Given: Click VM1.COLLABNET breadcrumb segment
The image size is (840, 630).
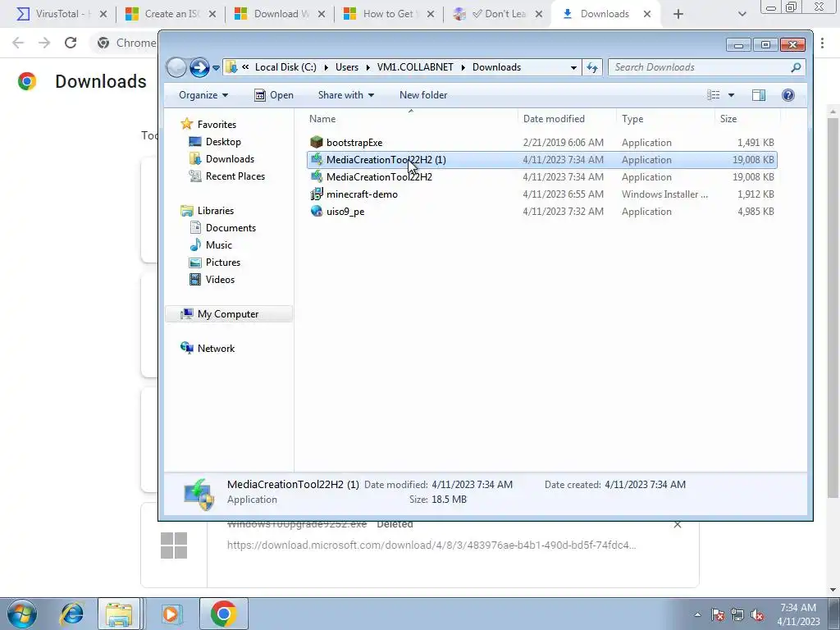Looking at the screenshot, I should pyautogui.click(x=415, y=67).
